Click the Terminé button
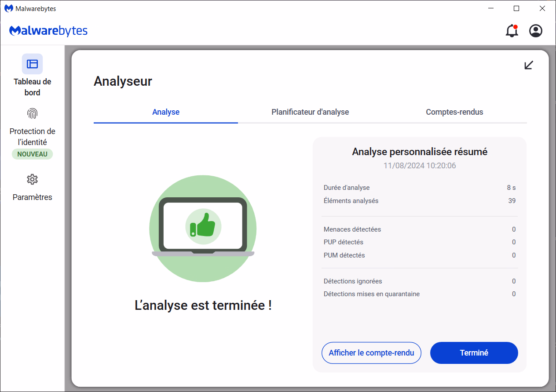 (474, 353)
